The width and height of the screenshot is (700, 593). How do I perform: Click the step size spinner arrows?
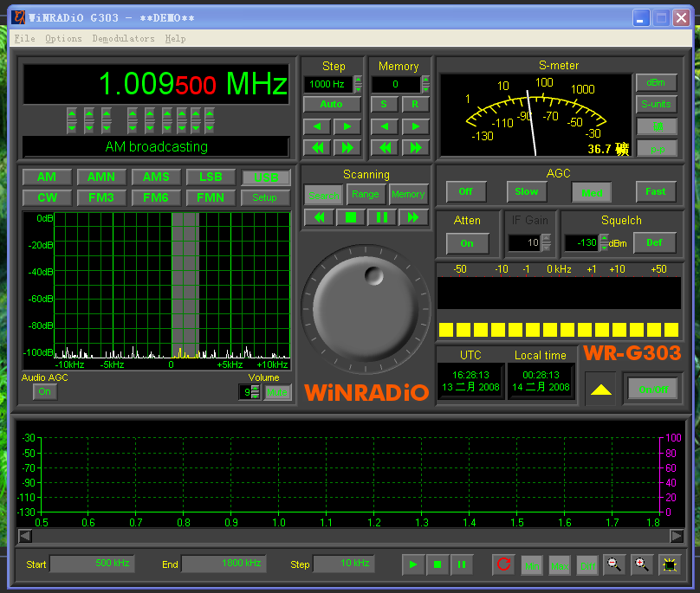click(x=358, y=84)
